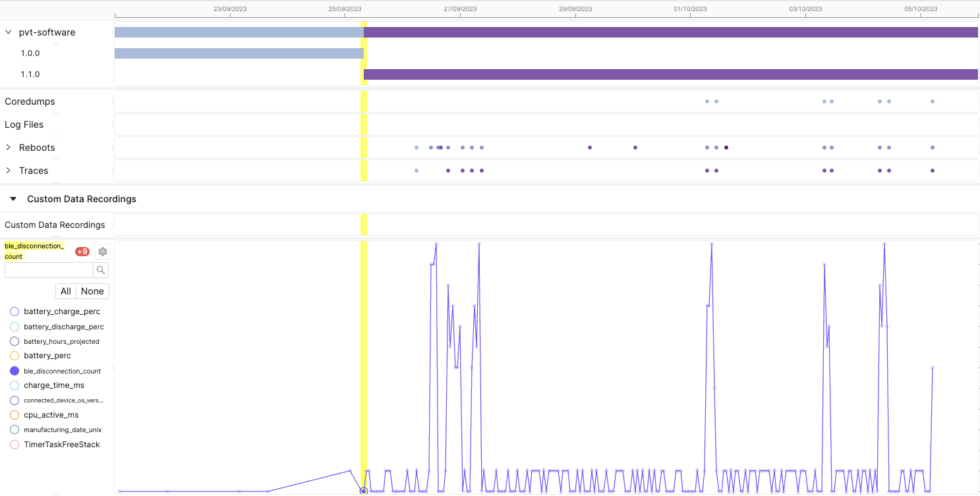
Task: Select the rightmost Coredumps event dot
Action: click(x=933, y=101)
